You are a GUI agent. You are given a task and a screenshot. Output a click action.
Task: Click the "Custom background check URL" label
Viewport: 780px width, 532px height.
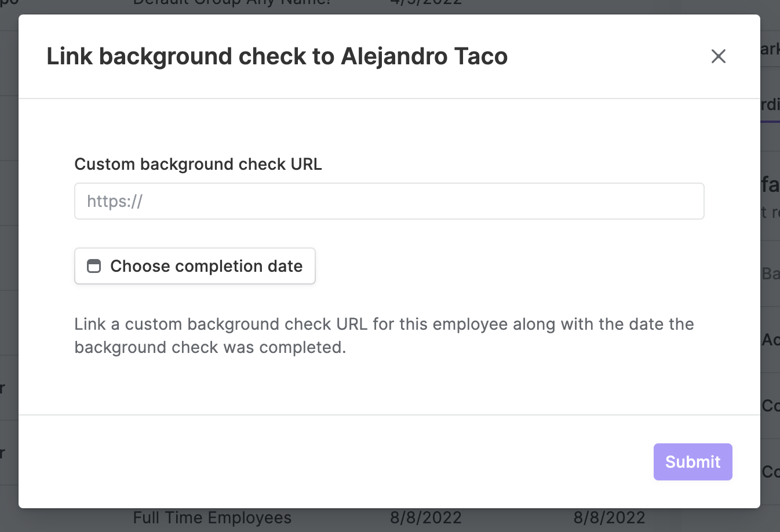pyautogui.click(x=198, y=164)
